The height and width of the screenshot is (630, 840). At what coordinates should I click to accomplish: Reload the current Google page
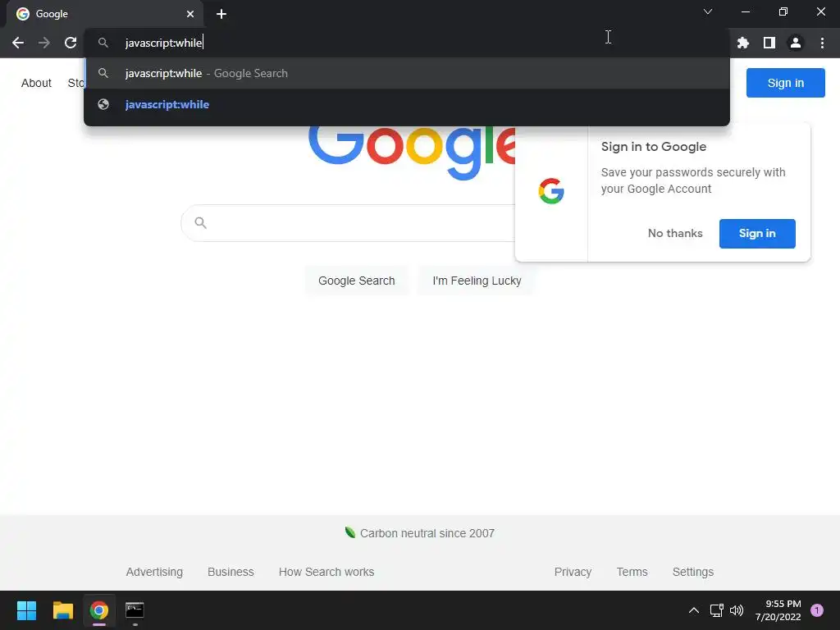pyautogui.click(x=71, y=43)
